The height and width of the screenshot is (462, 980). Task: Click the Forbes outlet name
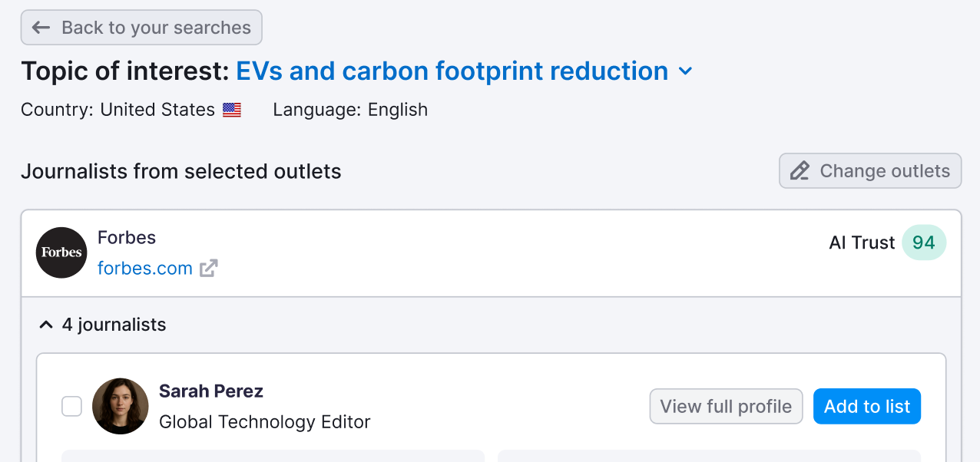[127, 238]
